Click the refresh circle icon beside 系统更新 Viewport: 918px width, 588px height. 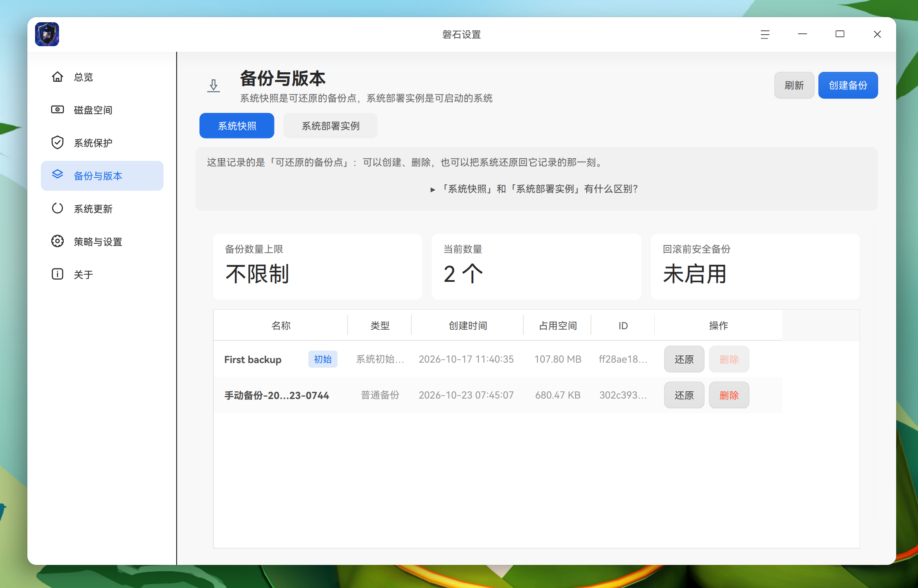click(x=57, y=208)
